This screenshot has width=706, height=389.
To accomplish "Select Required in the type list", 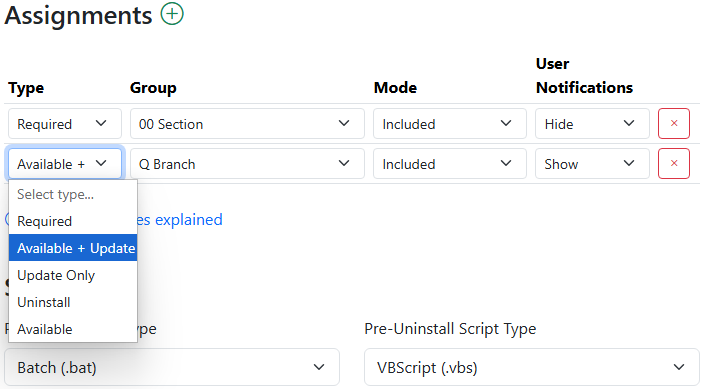I will (73, 221).
